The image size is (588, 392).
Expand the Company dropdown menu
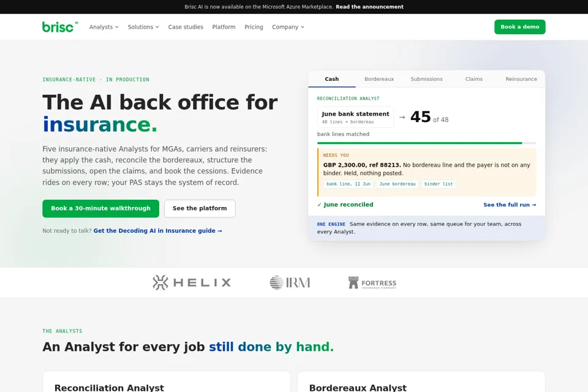click(x=288, y=27)
